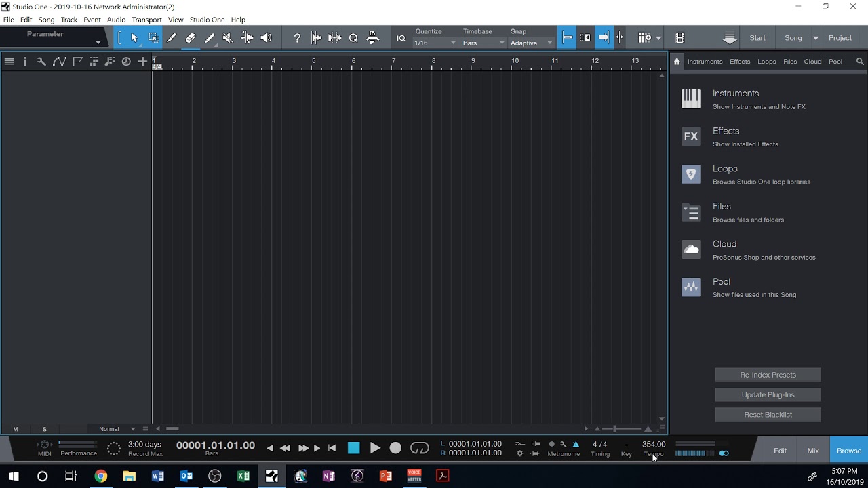Image resolution: width=868 pixels, height=488 pixels.
Task: Select the Bend tool
Action: (247, 38)
